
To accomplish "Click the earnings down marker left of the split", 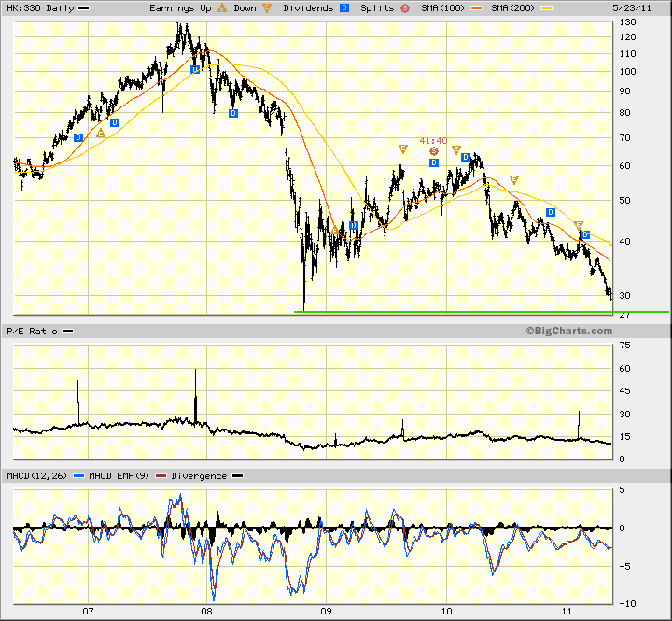I will [403, 148].
